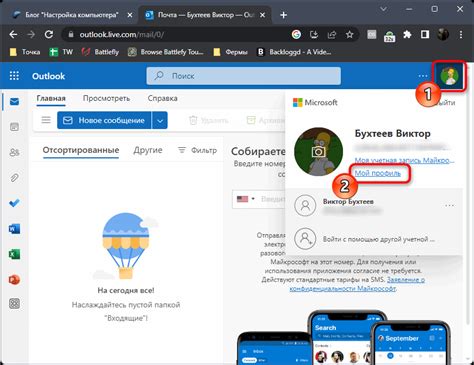Click the phone number input field
This screenshot has width=474, height=365.
tap(272, 199)
